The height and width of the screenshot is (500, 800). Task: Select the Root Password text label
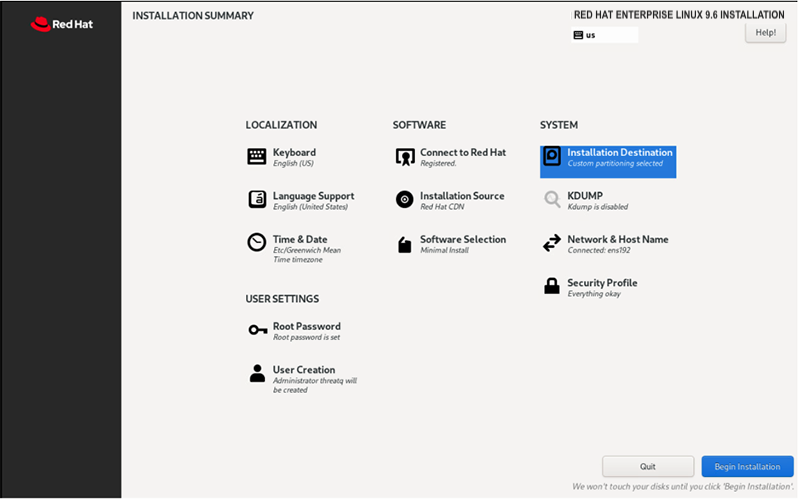click(x=306, y=326)
